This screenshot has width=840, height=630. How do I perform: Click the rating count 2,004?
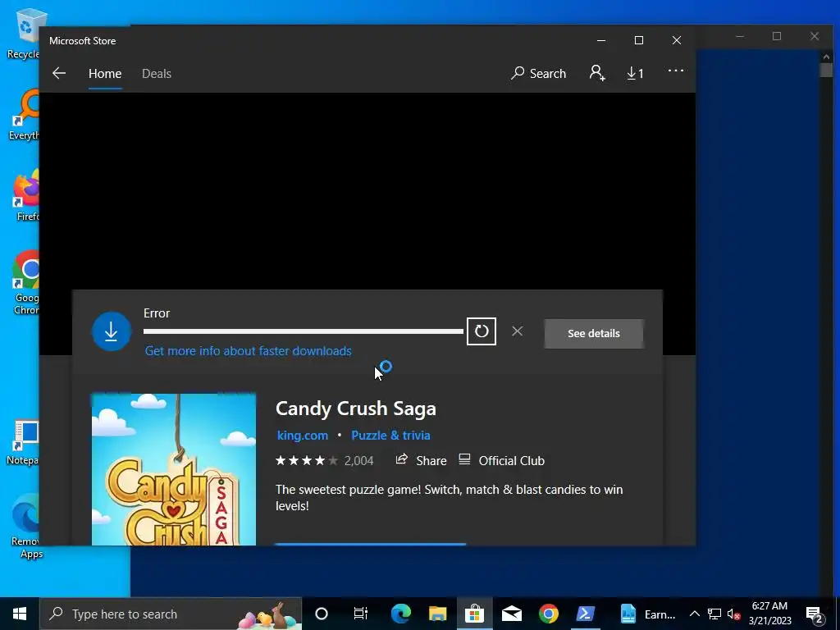click(x=359, y=461)
